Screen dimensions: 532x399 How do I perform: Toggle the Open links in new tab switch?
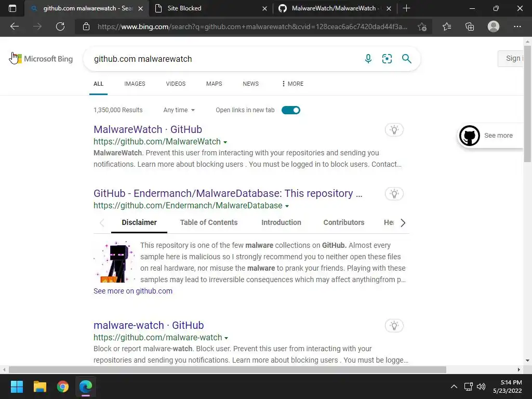[x=291, y=110]
